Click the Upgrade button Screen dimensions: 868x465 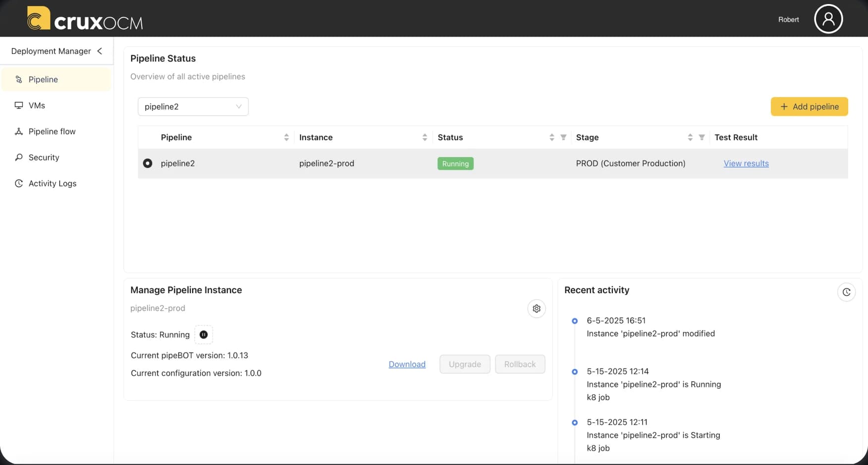pos(465,364)
